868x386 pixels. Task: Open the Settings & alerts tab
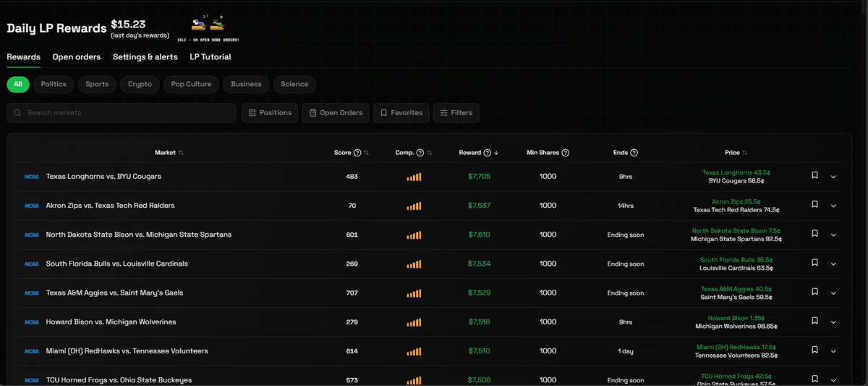coord(145,56)
